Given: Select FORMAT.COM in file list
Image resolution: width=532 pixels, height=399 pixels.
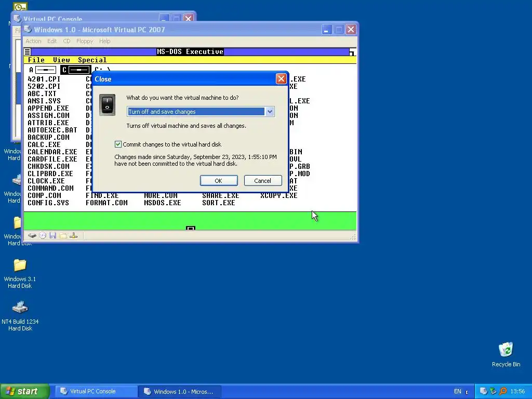Looking at the screenshot, I should click(x=107, y=203).
